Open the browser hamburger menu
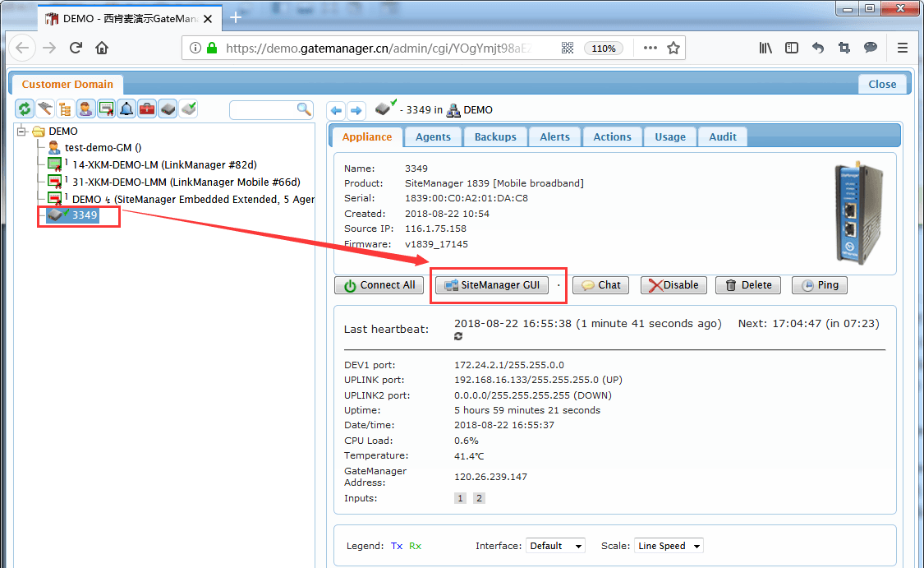The width and height of the screenshot is (924, 568). tap(902, 48)
